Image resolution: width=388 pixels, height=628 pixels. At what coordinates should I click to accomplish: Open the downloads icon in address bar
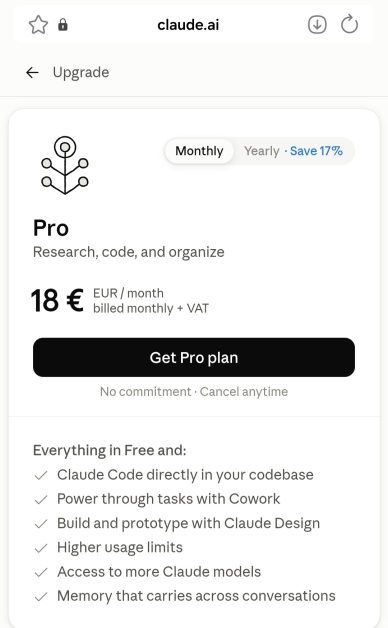coord(317,25)
